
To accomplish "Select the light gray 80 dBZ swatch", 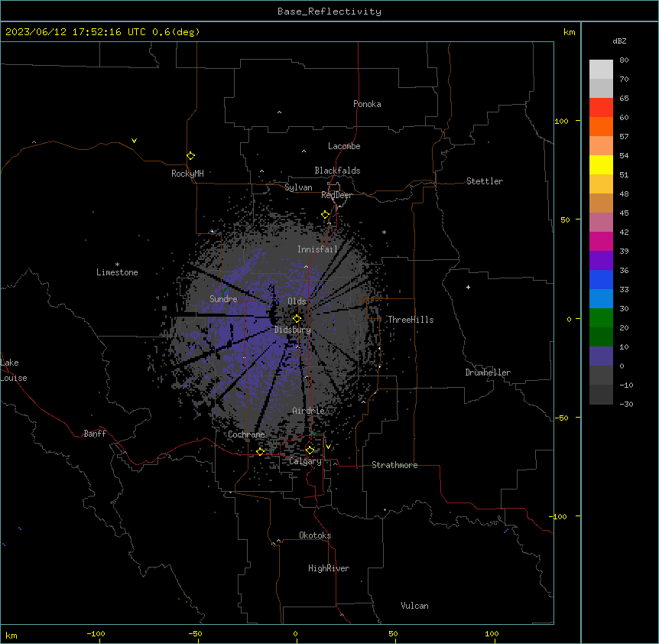I will click(601, 70).
